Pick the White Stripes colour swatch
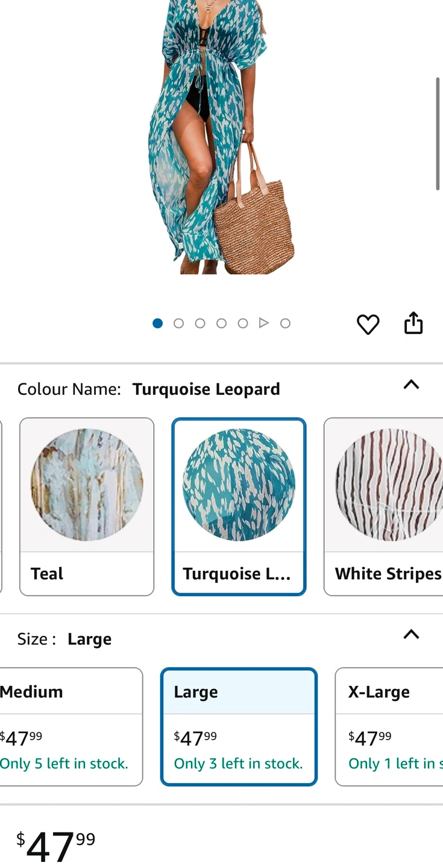This screenshot has width=443, height=868. (383, 506)
